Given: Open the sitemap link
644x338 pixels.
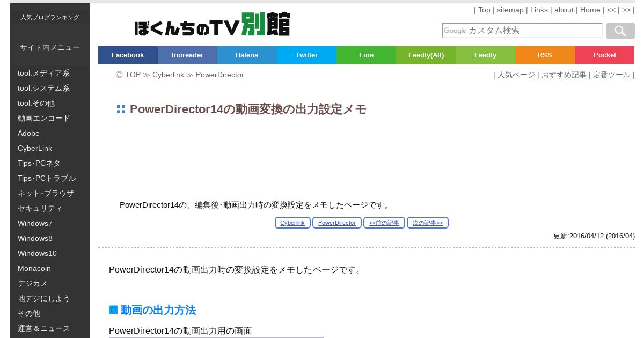Looking at the screenshot, I should pos(510,10).
